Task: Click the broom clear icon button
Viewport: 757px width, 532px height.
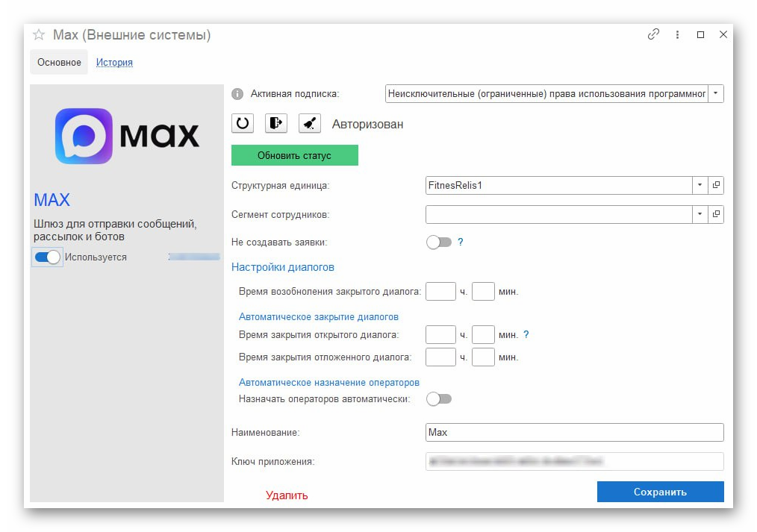Action: click(x=310, y=123)
